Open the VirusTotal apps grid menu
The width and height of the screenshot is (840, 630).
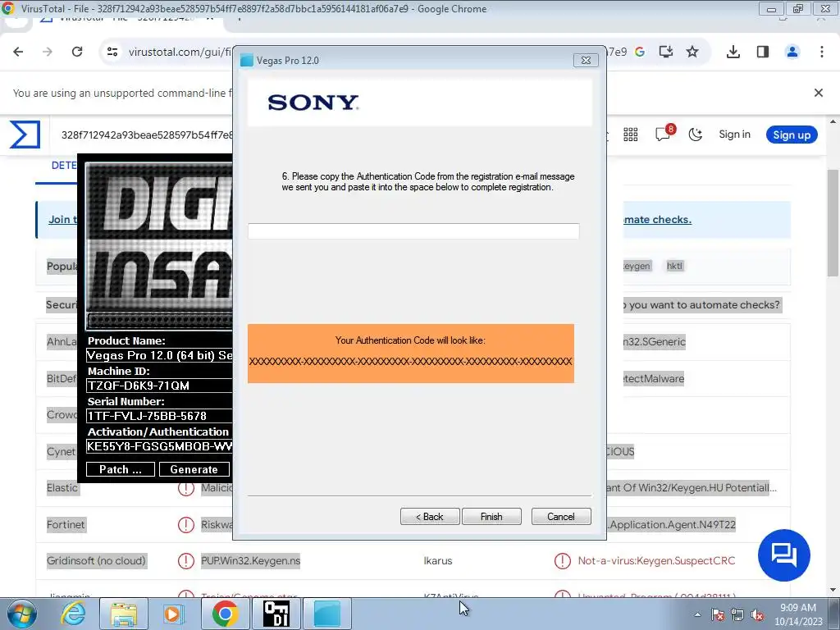pos(631,135)
